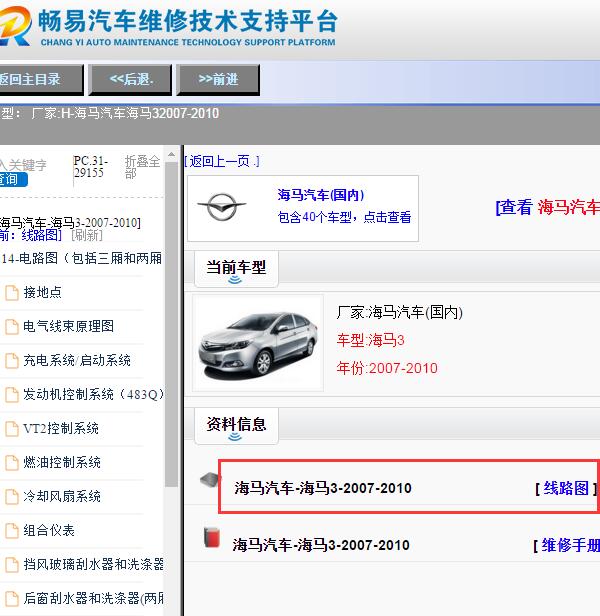Image resolution: width=600 pixels, height=616 pixels.
Task: Click the 查询 search button
Action: (x=13, y=180)
